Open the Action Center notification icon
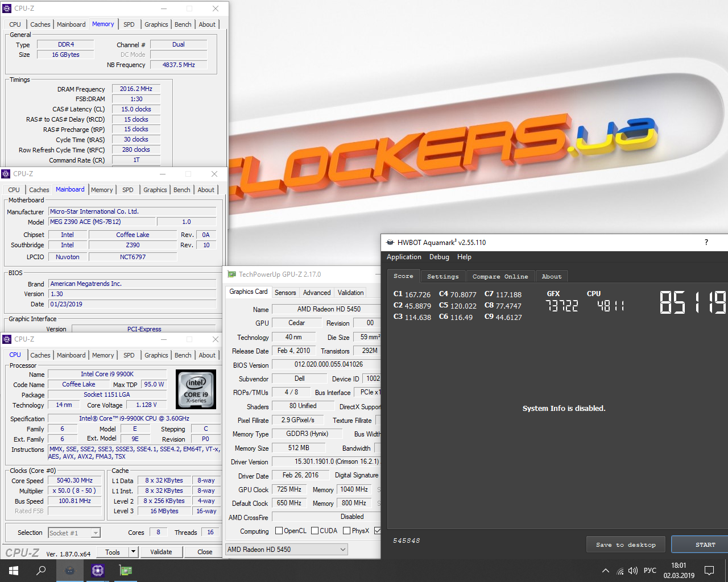The width and height of the screenshot is (728, 582). click(x=709, y=571)
